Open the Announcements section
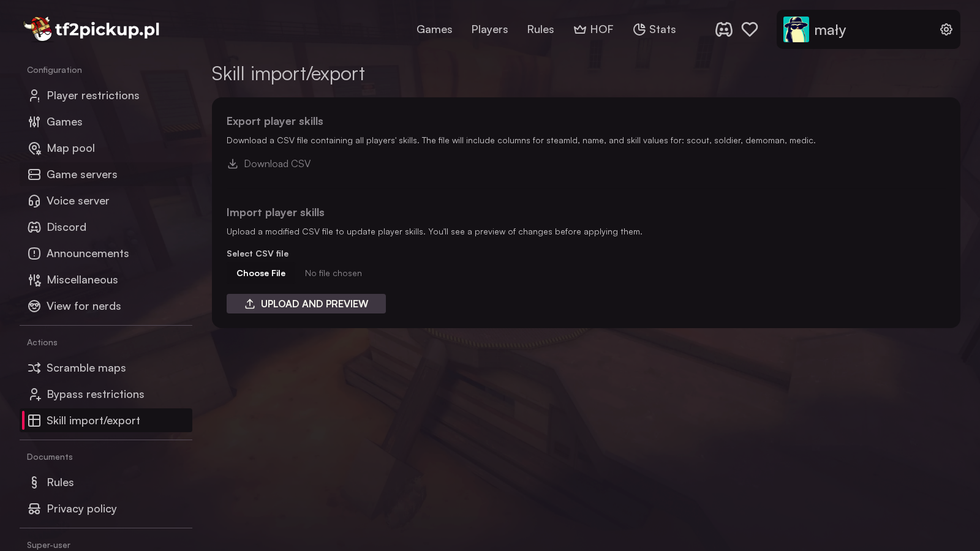 point(88,253)
